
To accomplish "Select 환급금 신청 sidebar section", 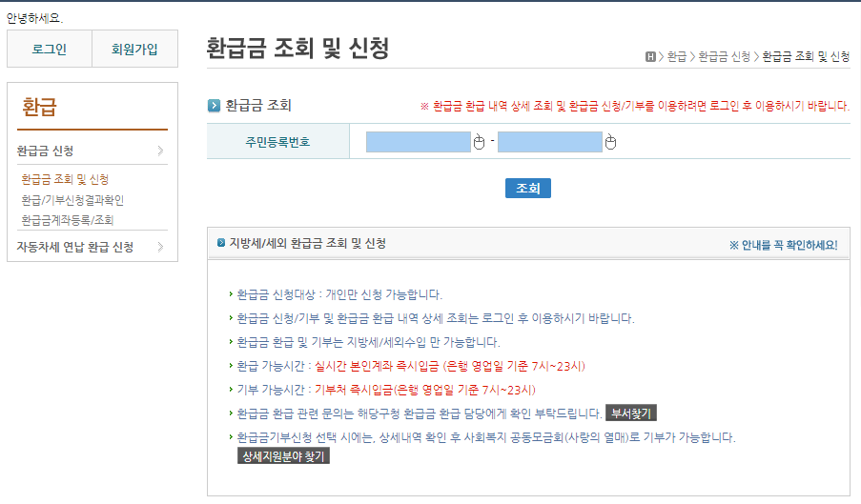I will pos(45,151).
